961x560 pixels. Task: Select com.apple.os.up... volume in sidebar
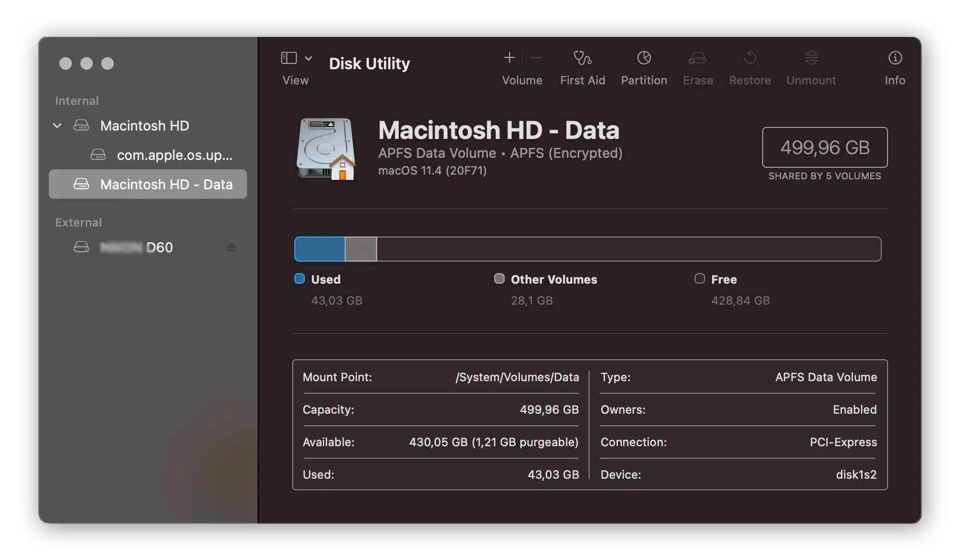click(x=174, y=155)
